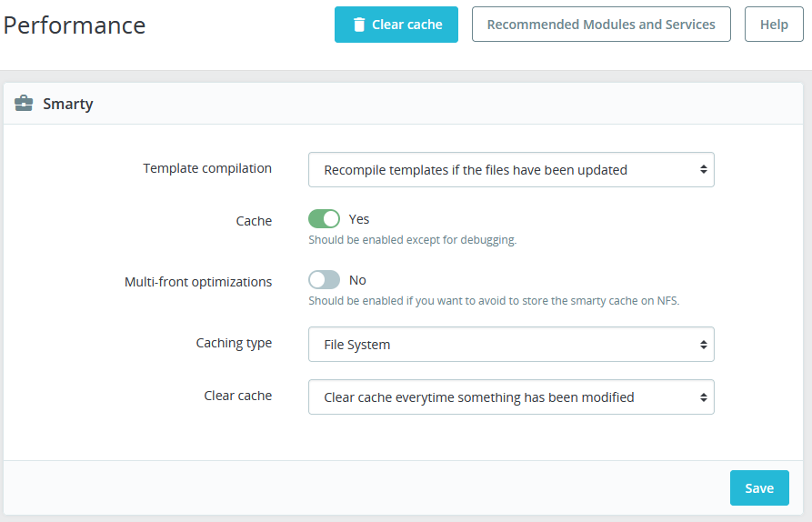812x522 pixels.
Task: Click the Smarty panel heading
Action: click(68, 104)
